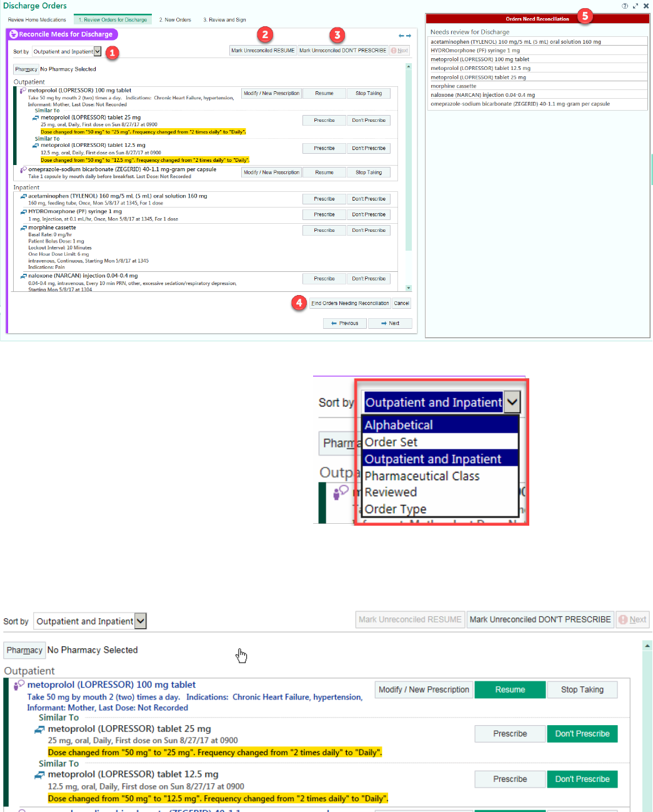This screenshot has width=653, height=812.
Task: Click bed icon for metoprolol tablet 12.5 mg, top window
Action: click(36, 145)
